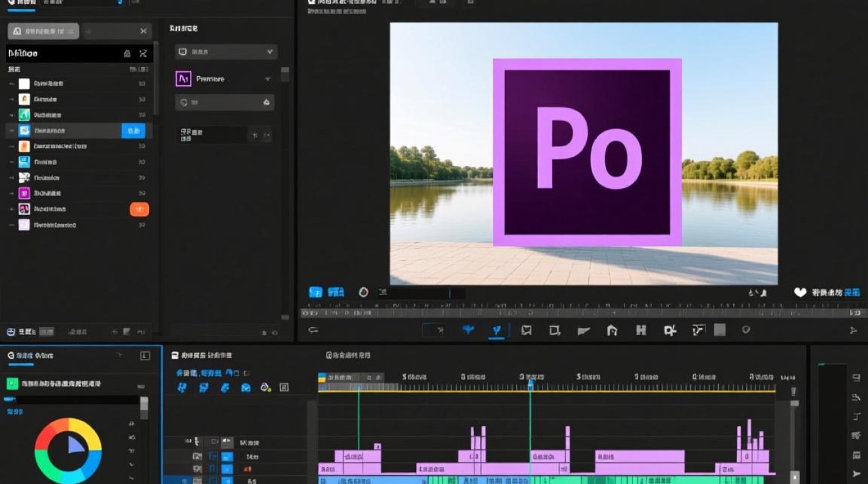Click the Po logo in the preview monitor
This screenshot has width=868, height=484.
pos(587,152)
